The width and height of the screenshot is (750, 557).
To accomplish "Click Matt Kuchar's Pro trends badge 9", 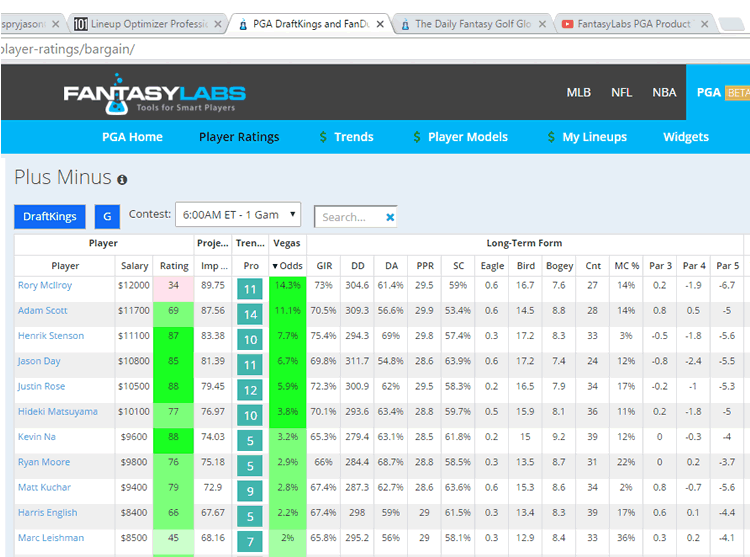I will (250, 491).
